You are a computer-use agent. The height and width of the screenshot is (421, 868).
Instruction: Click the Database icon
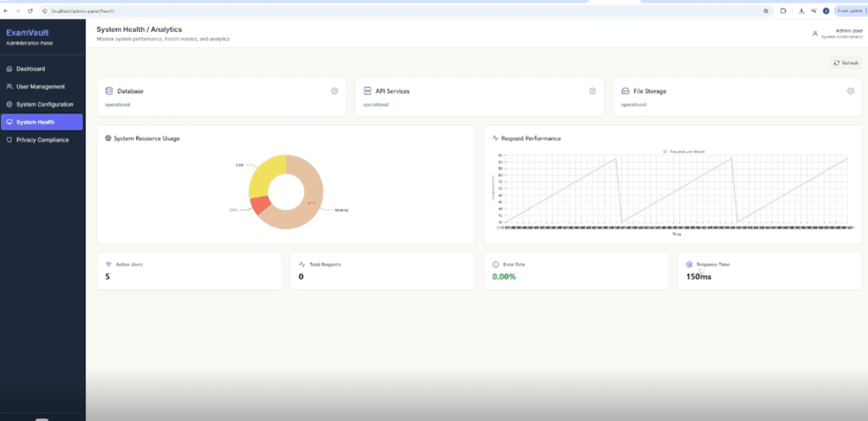click(109, 91)
